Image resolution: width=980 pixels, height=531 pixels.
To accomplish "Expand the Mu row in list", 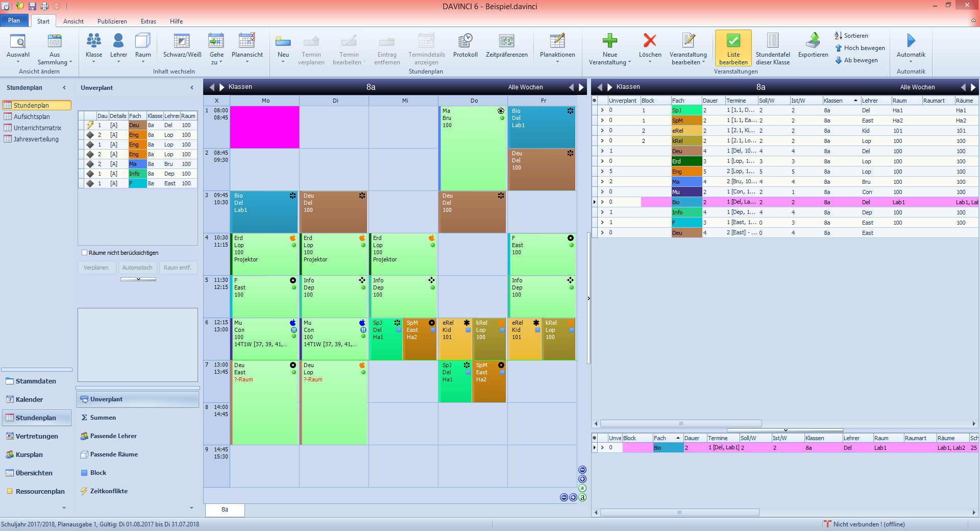I will point(602,192).
